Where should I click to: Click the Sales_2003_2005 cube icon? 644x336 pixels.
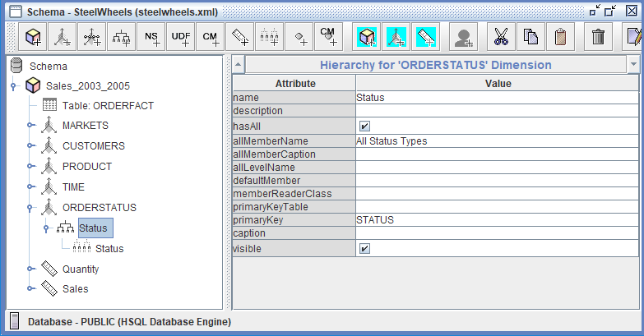(33, 85)
